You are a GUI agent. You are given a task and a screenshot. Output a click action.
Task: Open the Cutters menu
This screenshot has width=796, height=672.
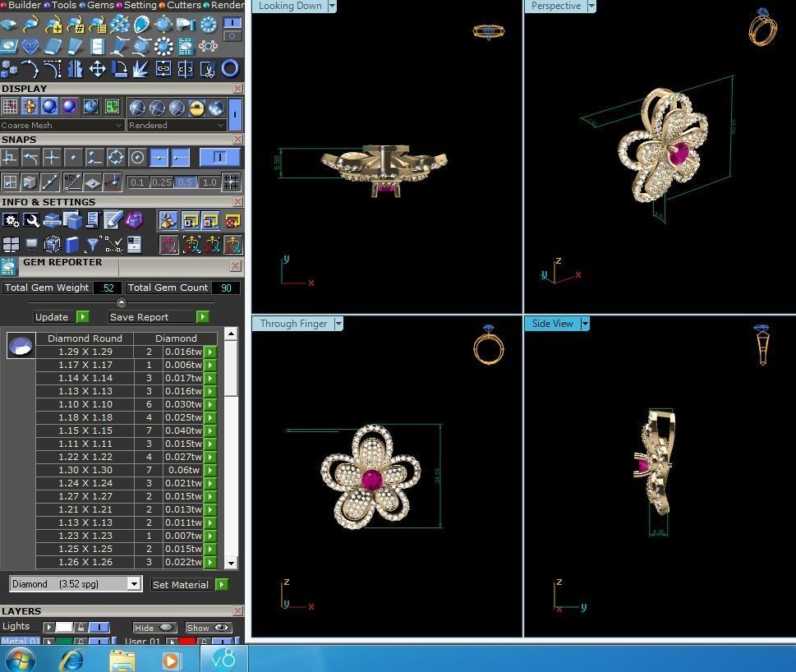click(x=181, y=5)
